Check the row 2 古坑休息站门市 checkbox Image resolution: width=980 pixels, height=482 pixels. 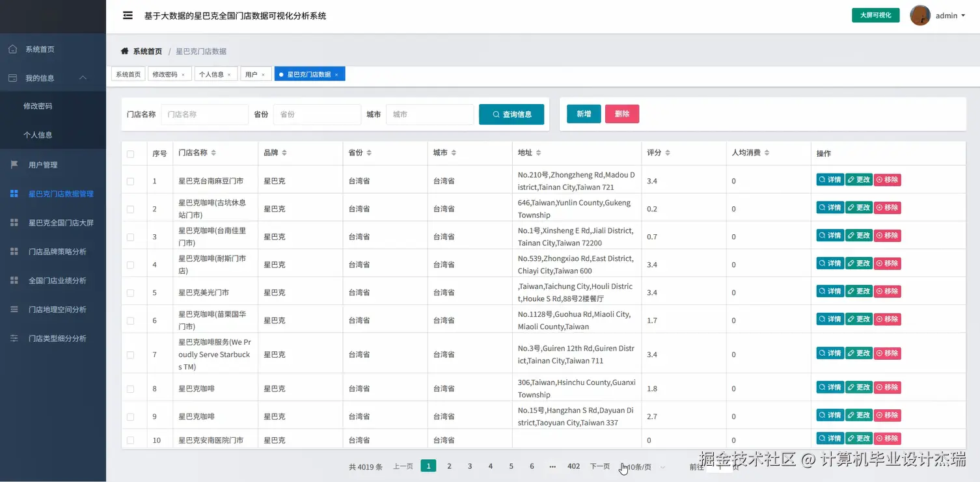tap(130, 209)
